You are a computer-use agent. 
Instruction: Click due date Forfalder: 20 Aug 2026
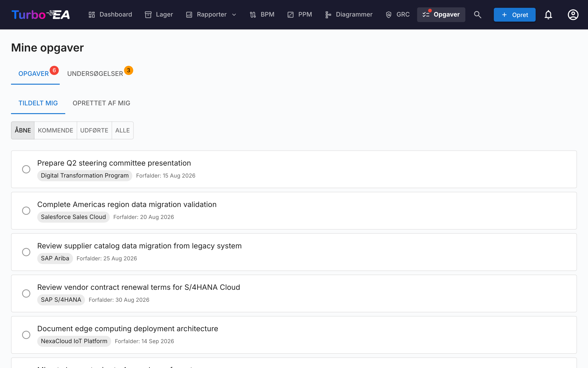[144, 217]
